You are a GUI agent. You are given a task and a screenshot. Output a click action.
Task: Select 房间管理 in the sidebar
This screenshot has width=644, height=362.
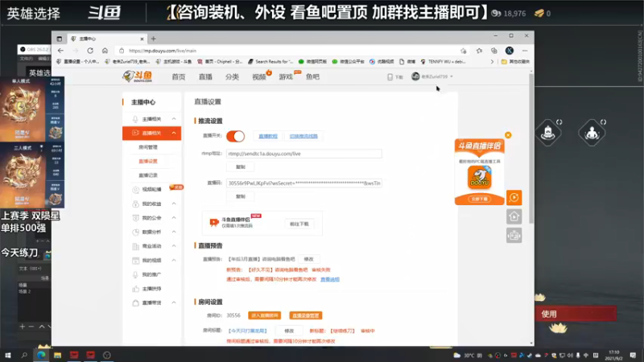click(148, 147)
